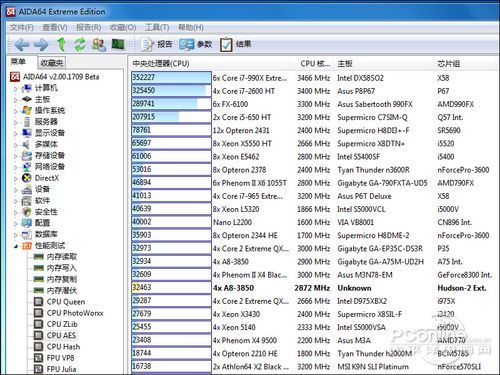This screenshot has height=375, width=500.
Task: Click the 报告 report toolbar button
Action: pos(156,44)
